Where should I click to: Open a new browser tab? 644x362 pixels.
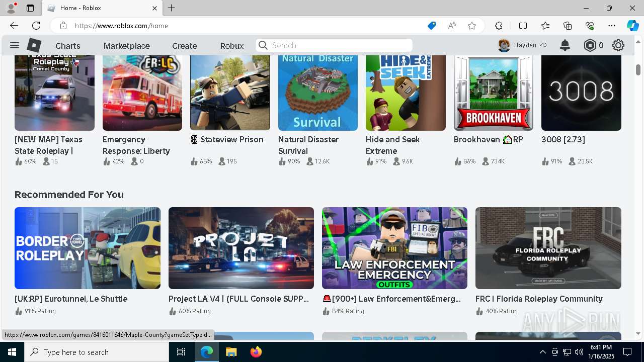[x=172, y=8]
